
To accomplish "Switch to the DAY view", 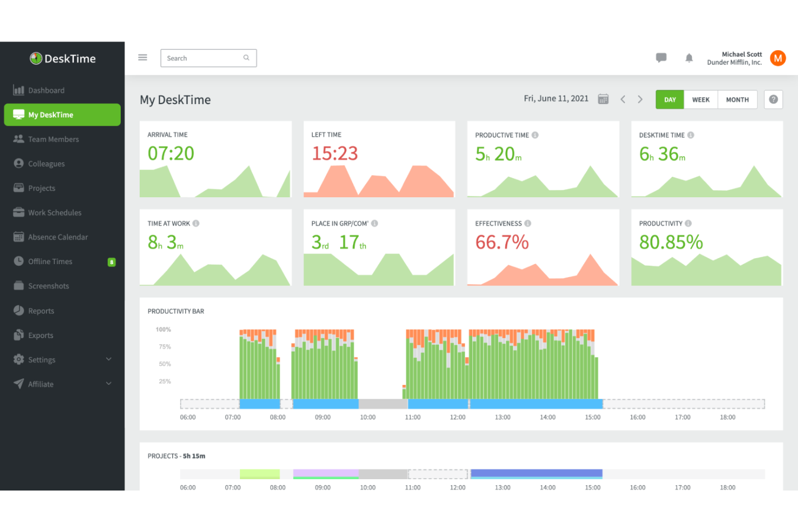I will tap(670, 100).
